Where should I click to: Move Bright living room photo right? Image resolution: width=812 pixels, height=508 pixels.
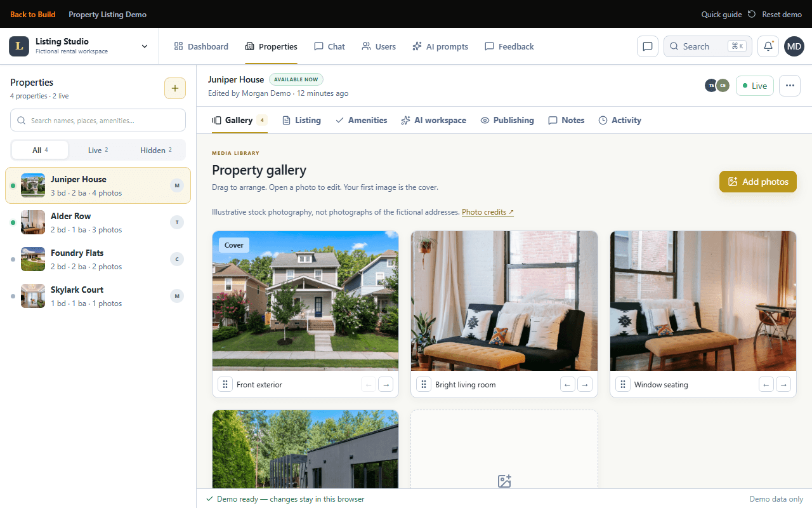pyautogui.click(x=585, y=385)
